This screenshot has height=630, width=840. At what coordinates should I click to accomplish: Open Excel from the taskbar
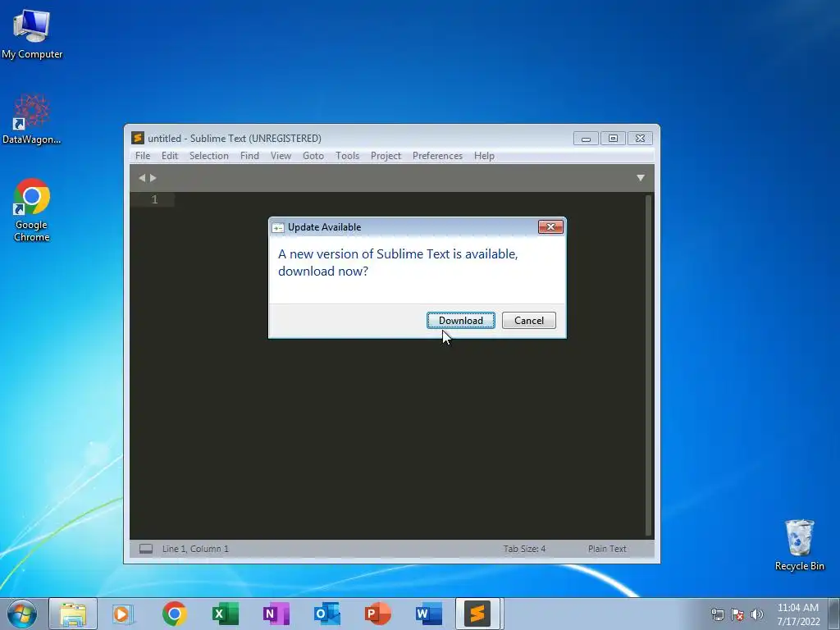(225, 614)
